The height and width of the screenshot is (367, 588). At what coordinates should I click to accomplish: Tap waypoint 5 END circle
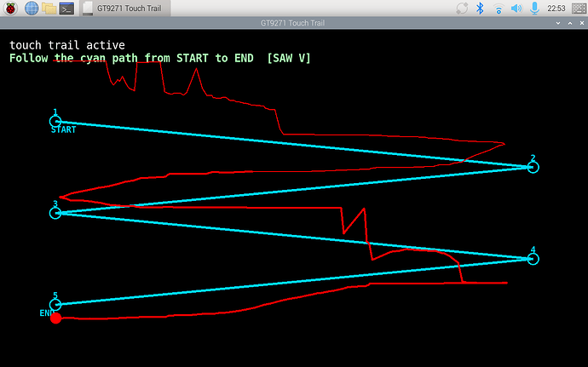[x=55, y=304]
